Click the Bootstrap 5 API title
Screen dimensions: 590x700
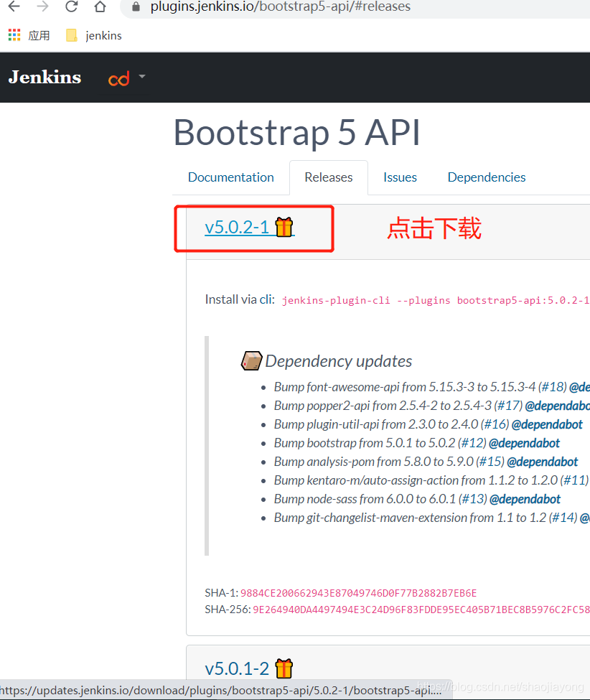point(296,133)
